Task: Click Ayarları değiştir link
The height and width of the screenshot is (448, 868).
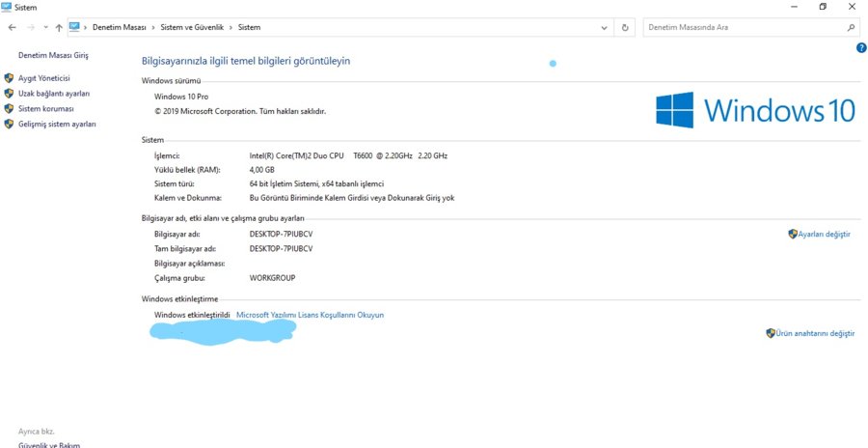Action: click(824, 235)
